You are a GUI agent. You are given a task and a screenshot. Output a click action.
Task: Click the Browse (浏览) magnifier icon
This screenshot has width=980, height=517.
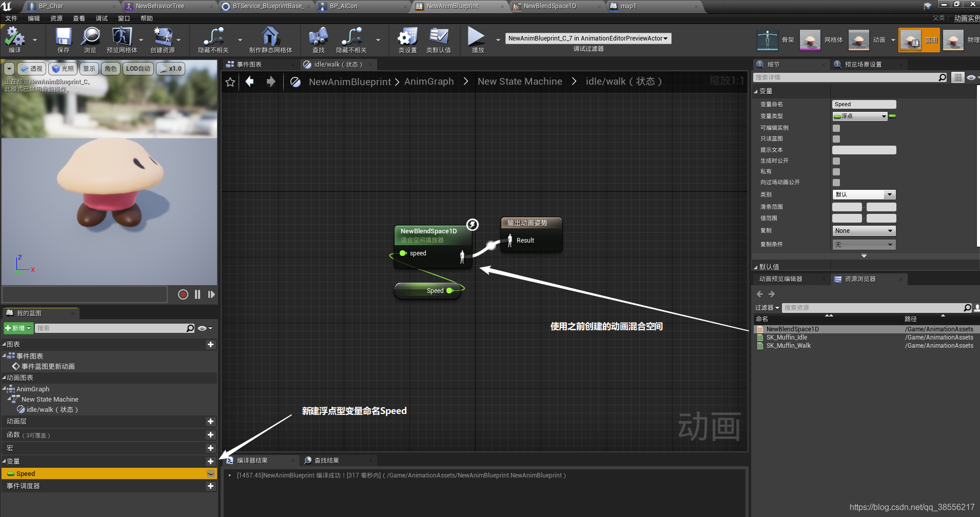tap(90, 36)
